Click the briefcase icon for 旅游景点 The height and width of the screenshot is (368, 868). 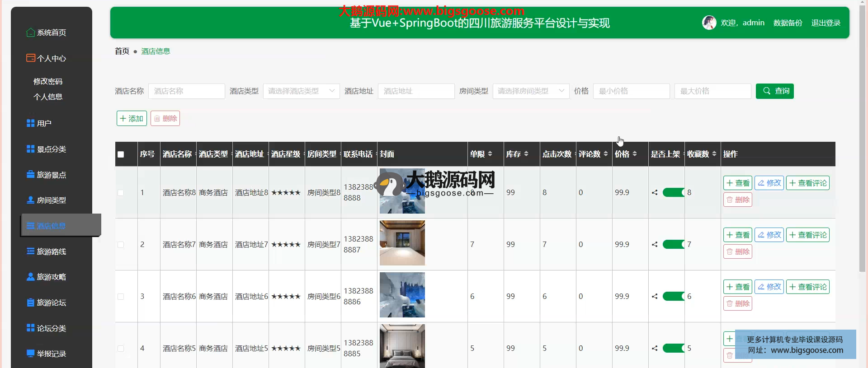click(30, 175)
